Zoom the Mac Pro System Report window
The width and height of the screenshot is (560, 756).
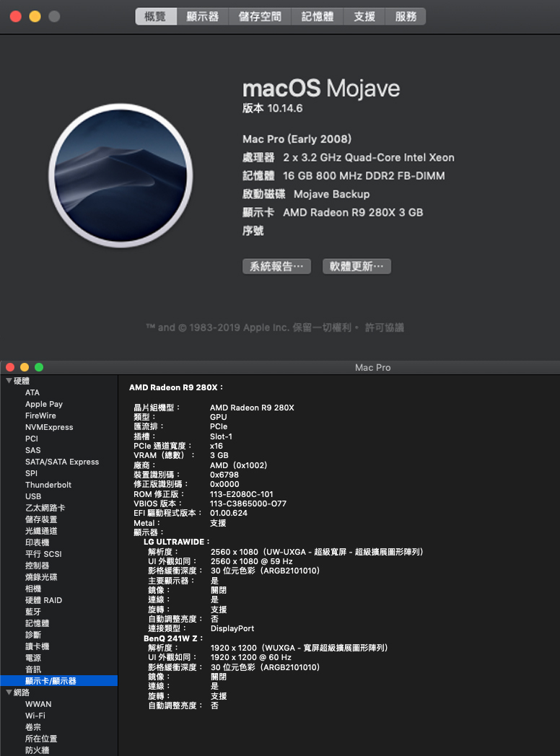pyautogui.click(x=39, y=367)
